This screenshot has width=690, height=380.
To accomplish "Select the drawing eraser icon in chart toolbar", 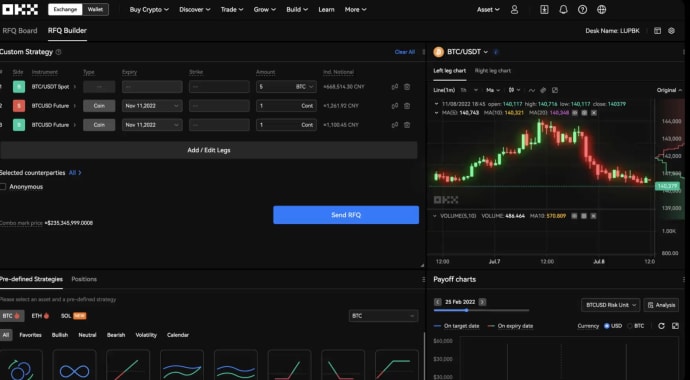I will [543, 90].
